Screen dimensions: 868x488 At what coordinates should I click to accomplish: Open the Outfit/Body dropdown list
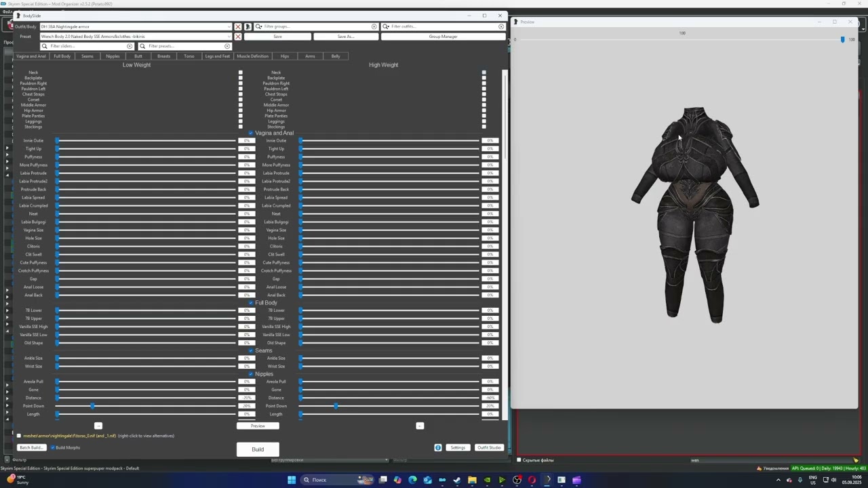229,26
